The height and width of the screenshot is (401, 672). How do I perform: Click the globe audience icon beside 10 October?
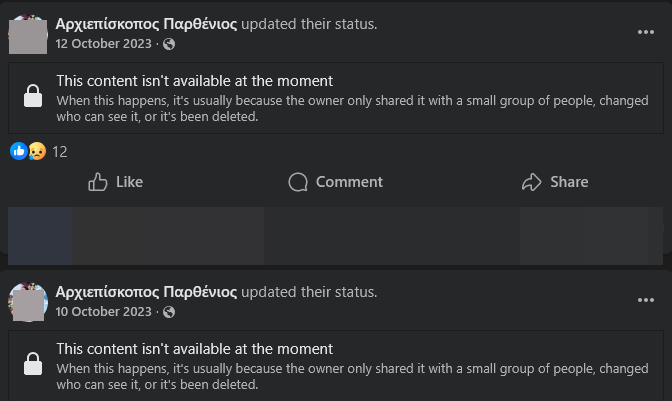coord(168,312)
